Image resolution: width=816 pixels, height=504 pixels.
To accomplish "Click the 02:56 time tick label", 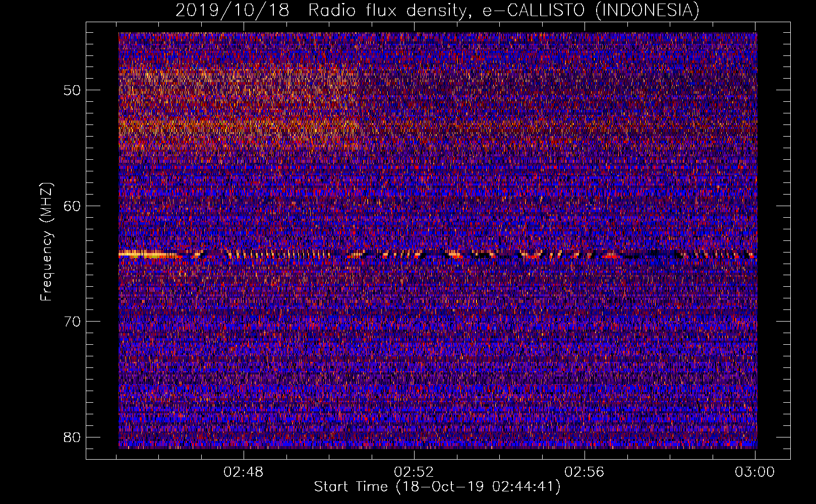I will [x=585, y=472].
